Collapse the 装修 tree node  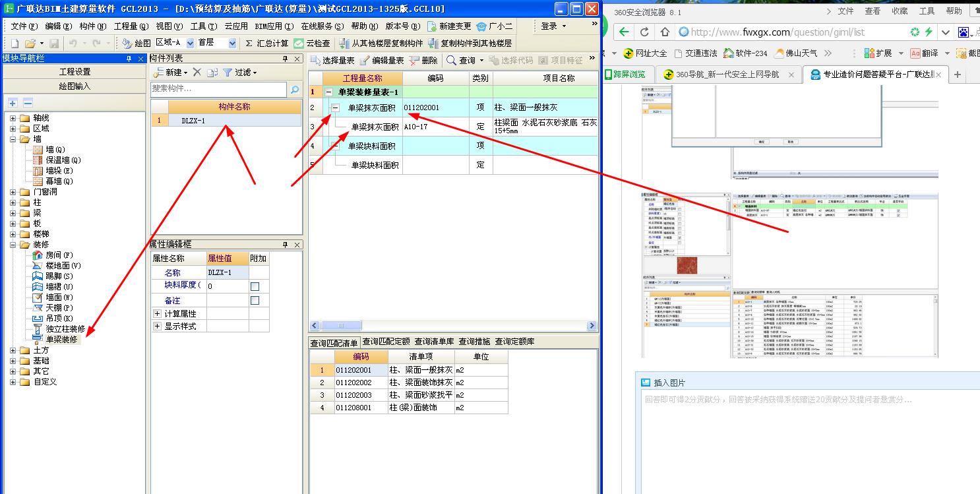click(13, 245)
